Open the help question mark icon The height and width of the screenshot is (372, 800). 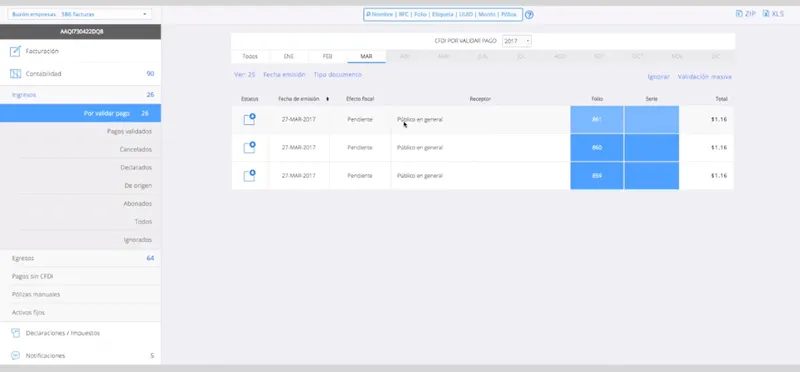tap(529, 15)
